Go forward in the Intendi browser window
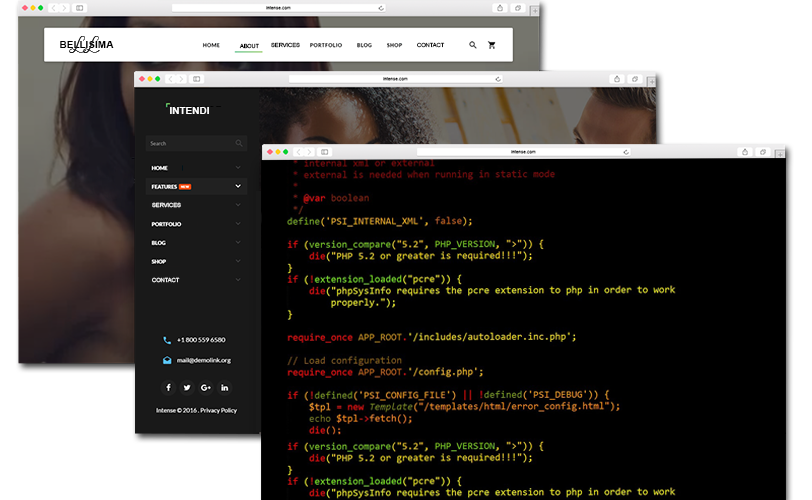The width and height of the screenshot is (812, 500). coord(181,79)
